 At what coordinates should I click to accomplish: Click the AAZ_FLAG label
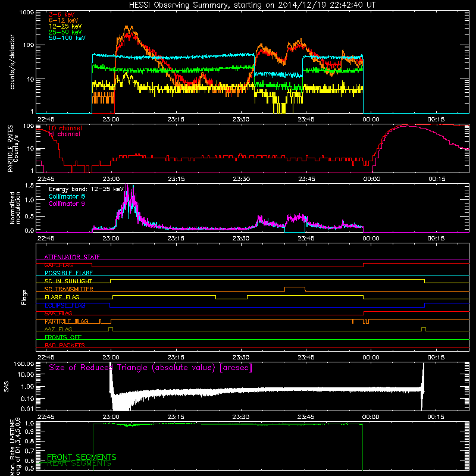[58, 329]
